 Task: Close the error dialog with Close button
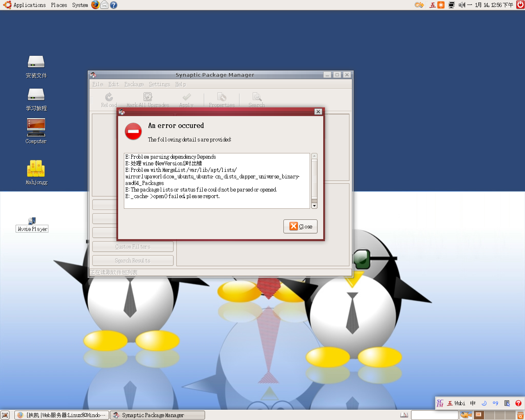(300, 226)
